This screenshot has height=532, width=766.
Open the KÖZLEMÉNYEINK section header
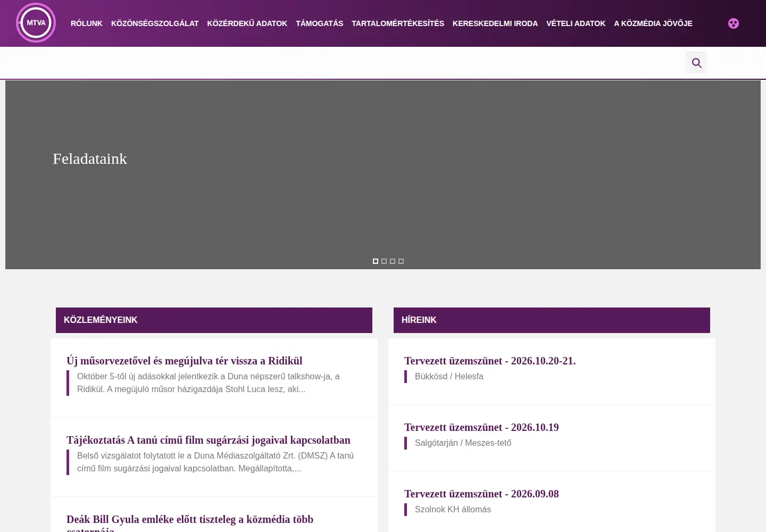(214, 320)
